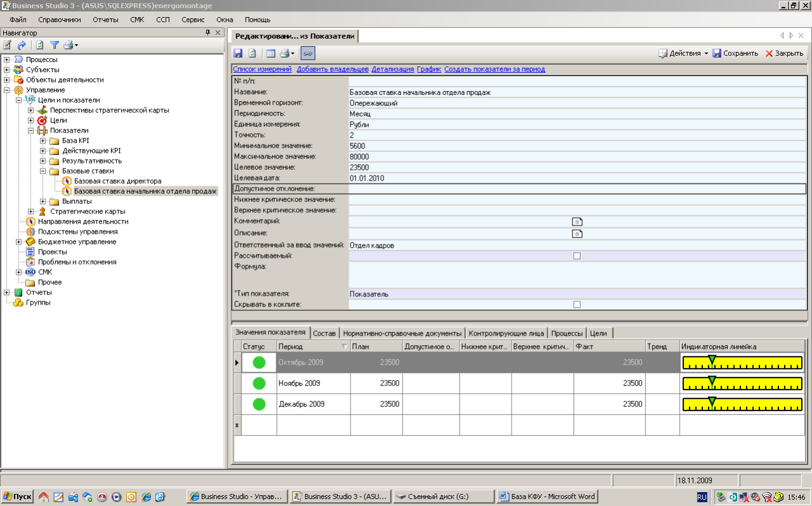812x506 pixels.
Task: Expand the Выплаты folder node
Action: pyautogui.click(x=43, y=201)
